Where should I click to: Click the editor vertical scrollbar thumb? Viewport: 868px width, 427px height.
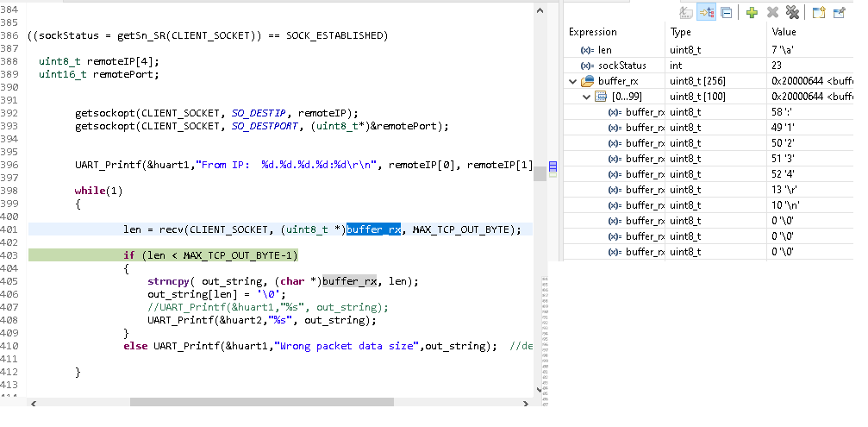(540, 173)
